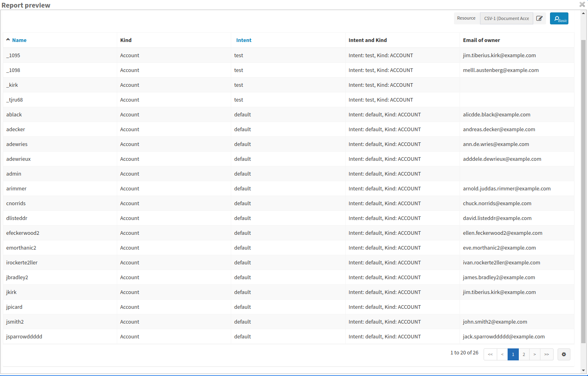Open table settings with the gear icon
Image resolution: width=588 pixels, height=376 pixels.
point(564,354)
